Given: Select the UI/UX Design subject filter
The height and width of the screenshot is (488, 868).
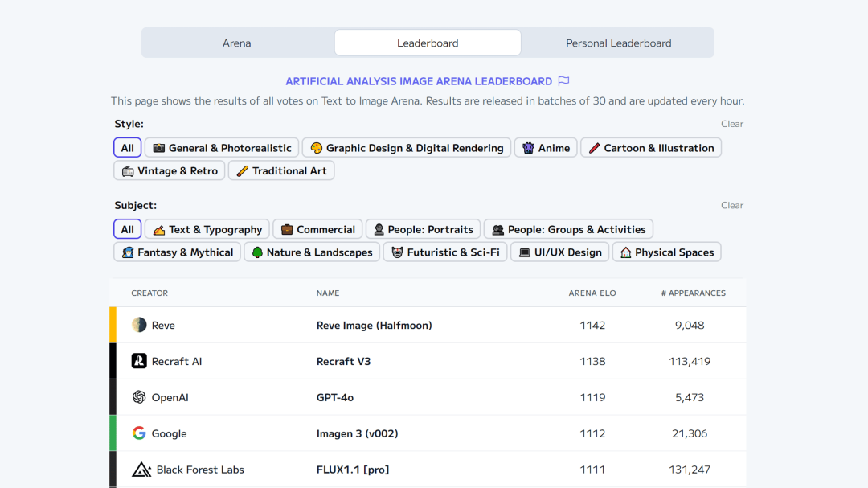Looking at the screenshot, I should tap(559, 252).
